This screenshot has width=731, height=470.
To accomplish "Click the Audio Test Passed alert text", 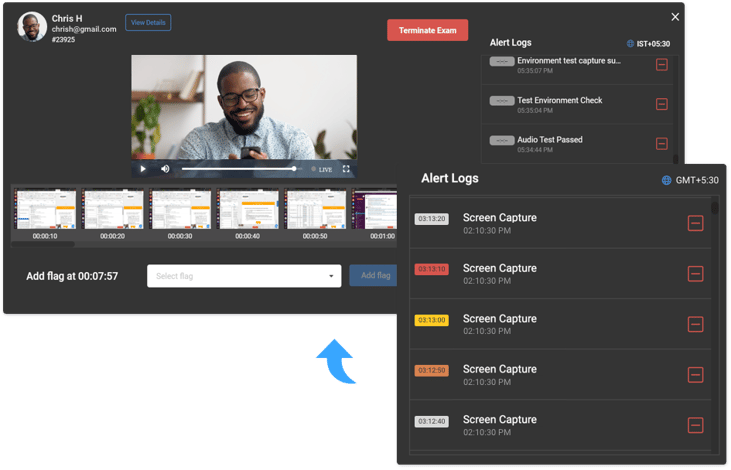I will pyautogui.click(x=550, y=140).
